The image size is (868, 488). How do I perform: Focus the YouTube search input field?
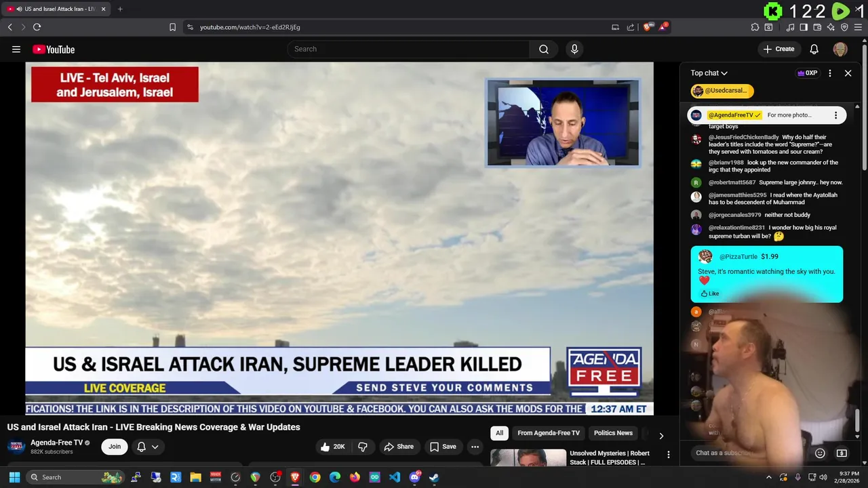(409, 49)
